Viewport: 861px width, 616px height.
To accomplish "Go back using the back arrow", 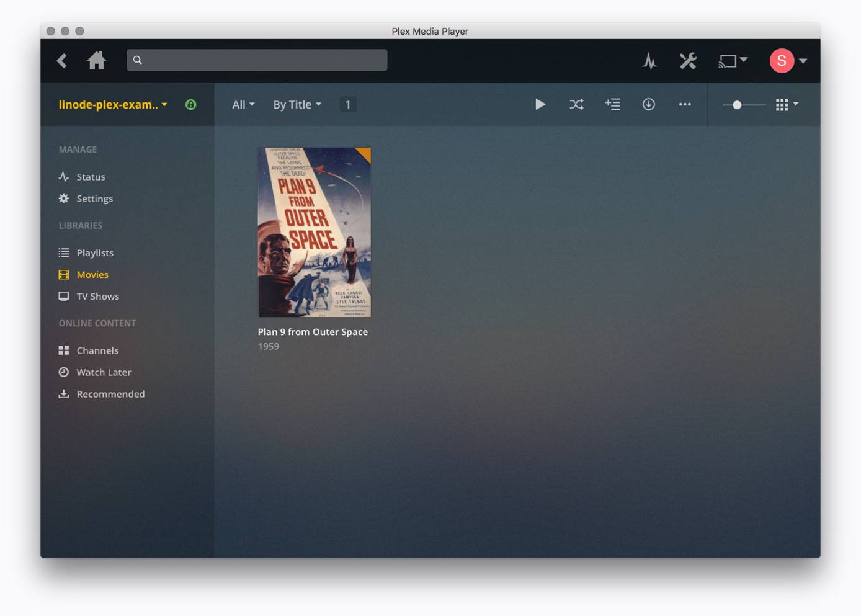I will [62, 60].
